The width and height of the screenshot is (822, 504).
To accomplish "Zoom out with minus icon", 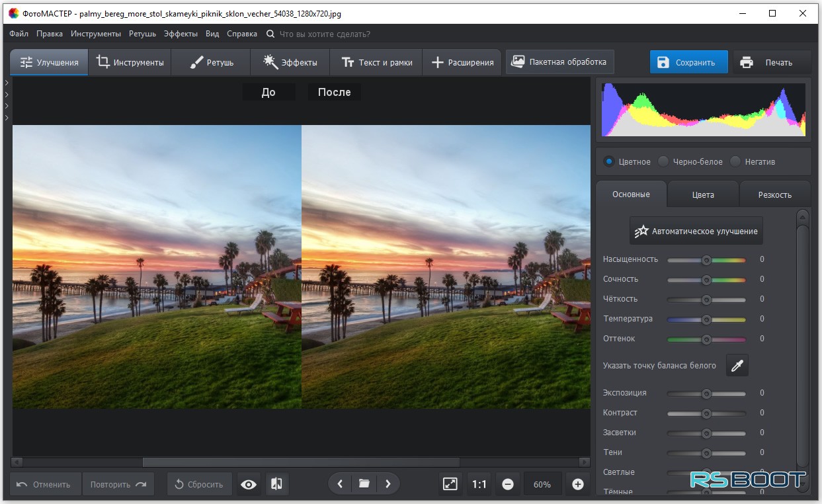I will (508, 484).
